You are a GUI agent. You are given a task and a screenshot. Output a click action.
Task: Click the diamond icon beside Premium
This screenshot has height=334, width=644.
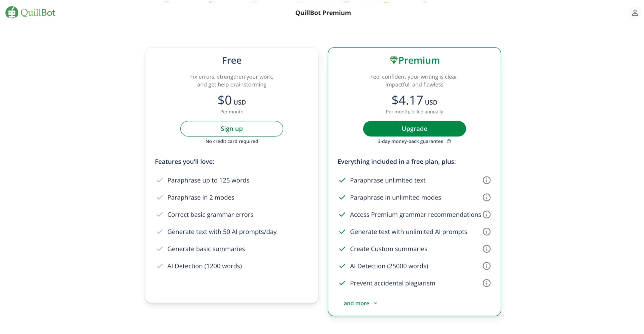click(394, 60)
